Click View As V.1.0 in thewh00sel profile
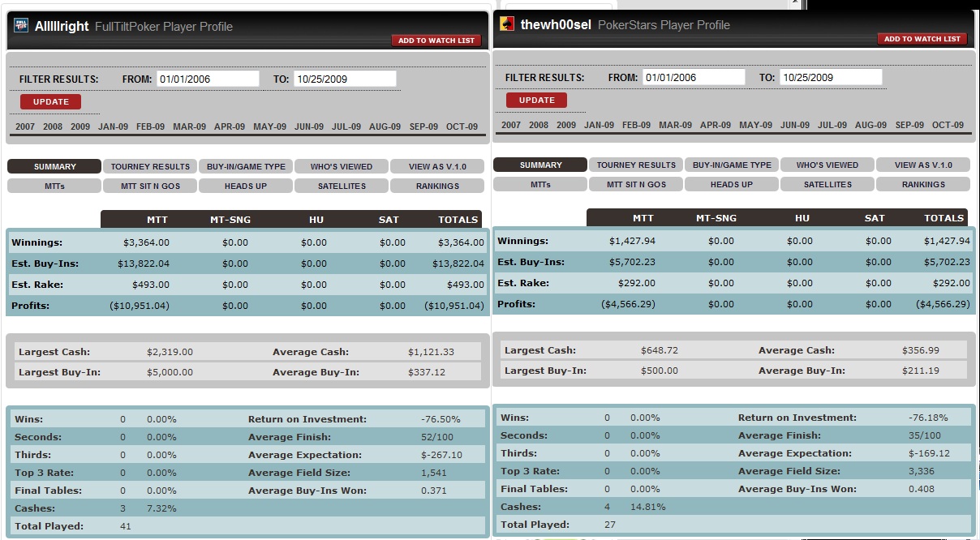 923,165
